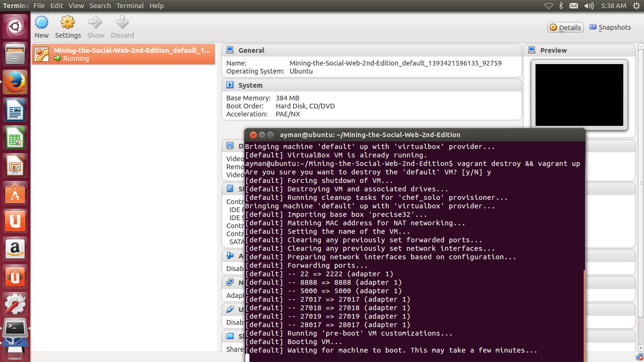
Task: Open Ubuntu Software Center launcher icon
Action: (x=15, y=193)
